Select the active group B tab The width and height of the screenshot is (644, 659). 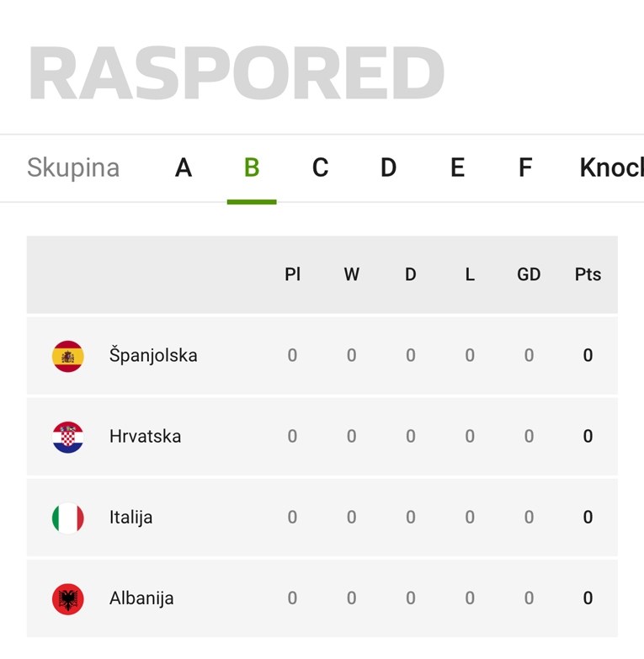pyautogui.click(x=252, y=167)
